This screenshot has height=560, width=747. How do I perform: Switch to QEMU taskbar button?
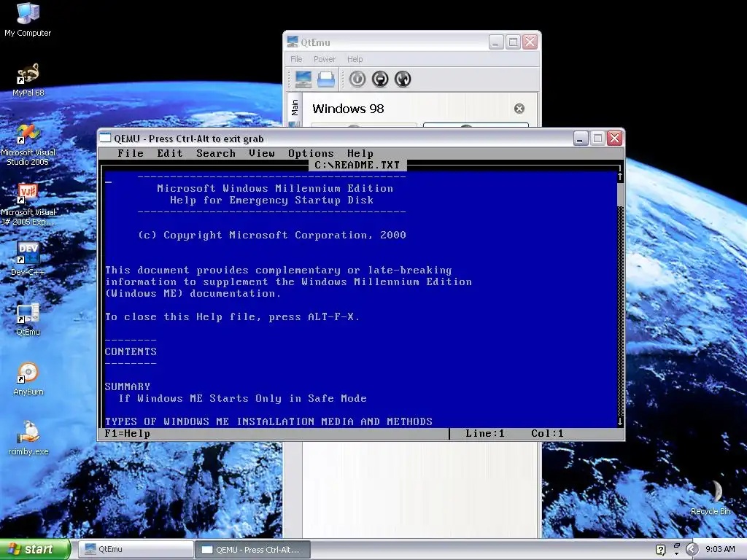pos(252,550)
